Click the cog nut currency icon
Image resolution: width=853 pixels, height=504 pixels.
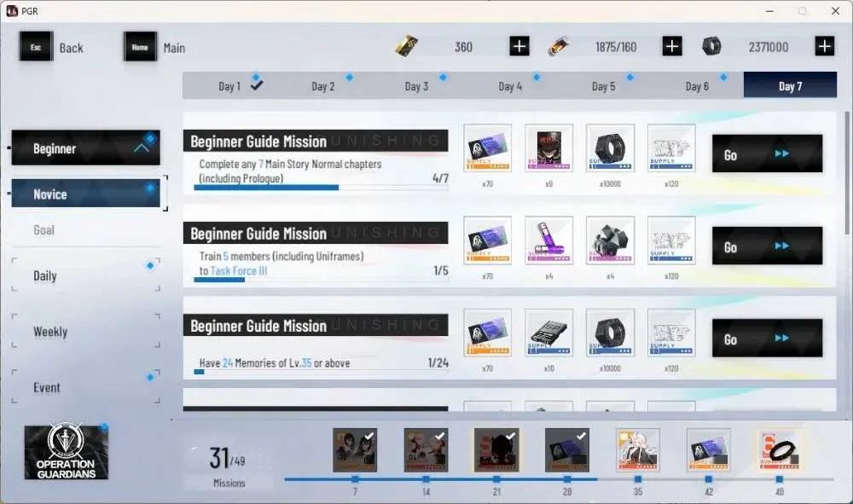(711, 46)
